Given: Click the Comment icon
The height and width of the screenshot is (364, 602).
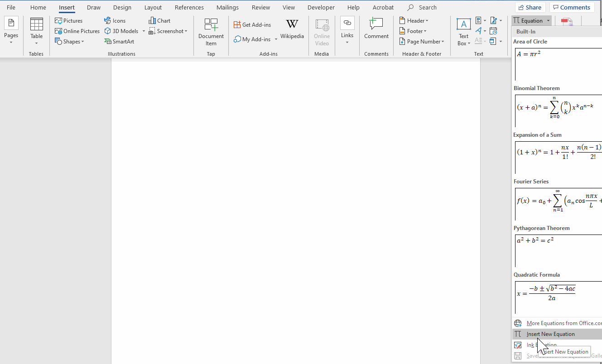Looking at the screenshot, I should (x=376, y=29).
